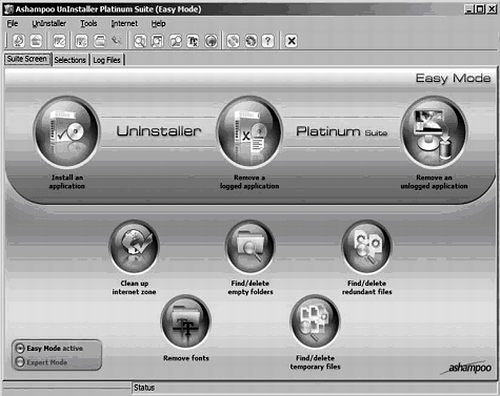Image resolution: width=500 pixels, height=396 pixels.
Task: Open the Remove fonts icon
Action: pyautogui.click(x=186, y=322)
